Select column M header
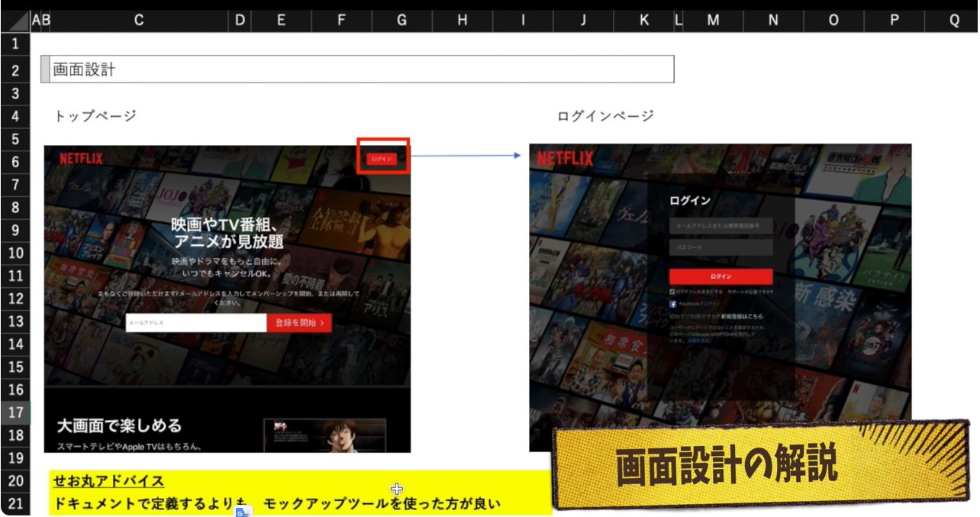The height and width of the screenshot is (517, 980). (713, 21)
